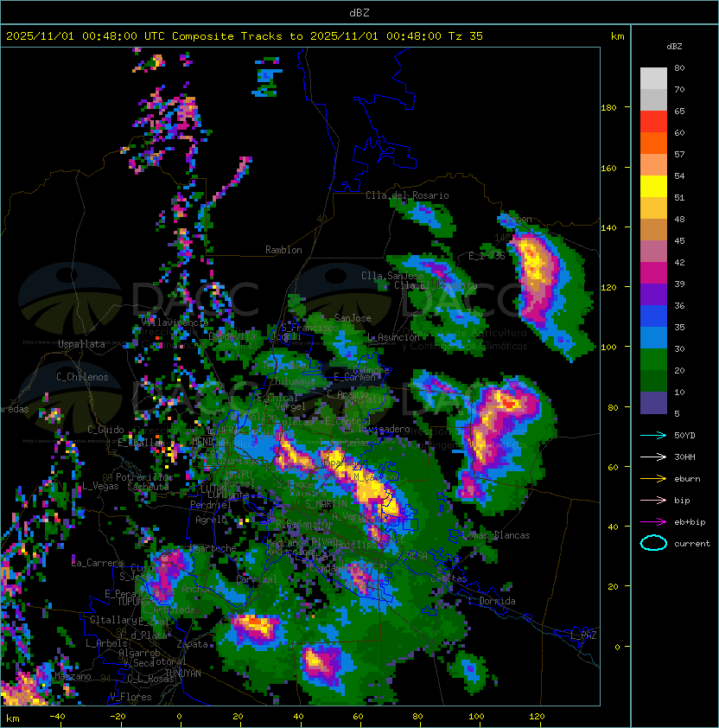719x728 pixels.
Task: Click the dark slate swatch above 5
Action: tap(653, 403)
